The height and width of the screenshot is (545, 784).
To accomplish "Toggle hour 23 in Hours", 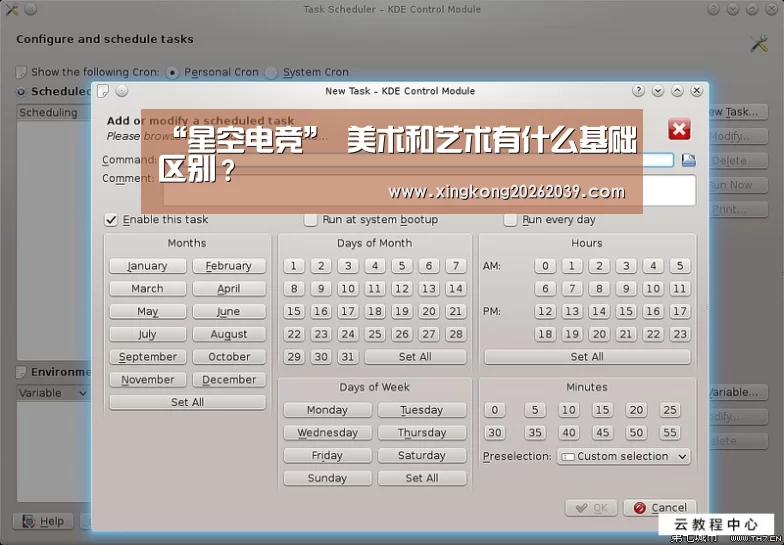I will (680, 334).
